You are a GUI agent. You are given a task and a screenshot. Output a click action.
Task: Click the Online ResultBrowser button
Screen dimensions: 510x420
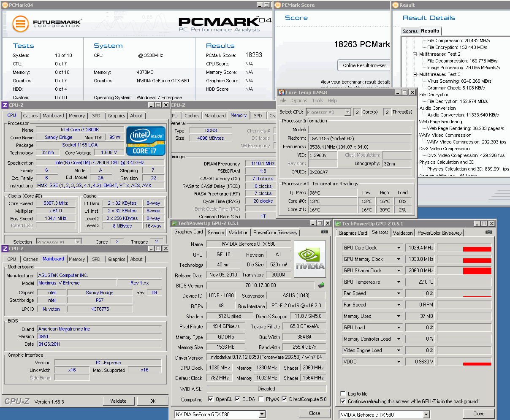coord(364,65)
